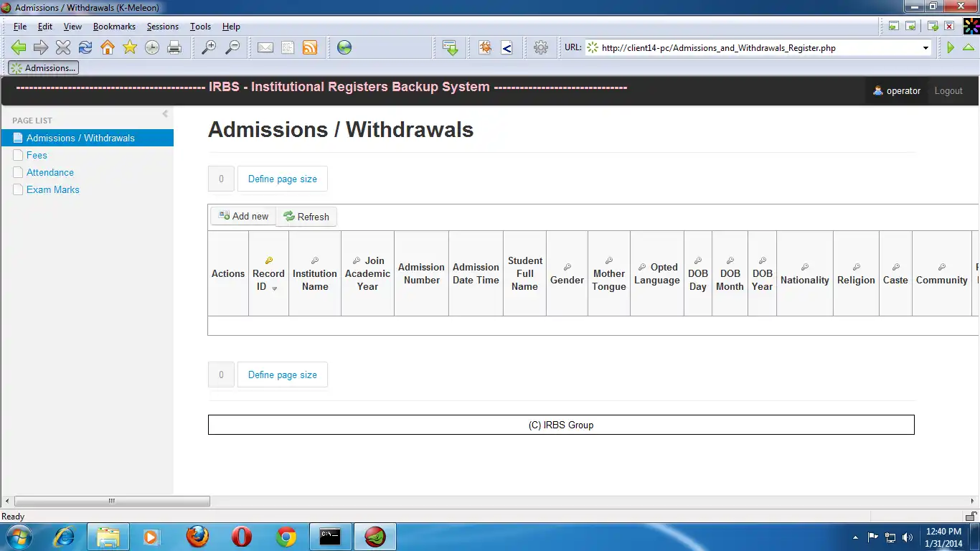Click the top Define page size button
Screen dimensions: 980x551
click(283, 179)
